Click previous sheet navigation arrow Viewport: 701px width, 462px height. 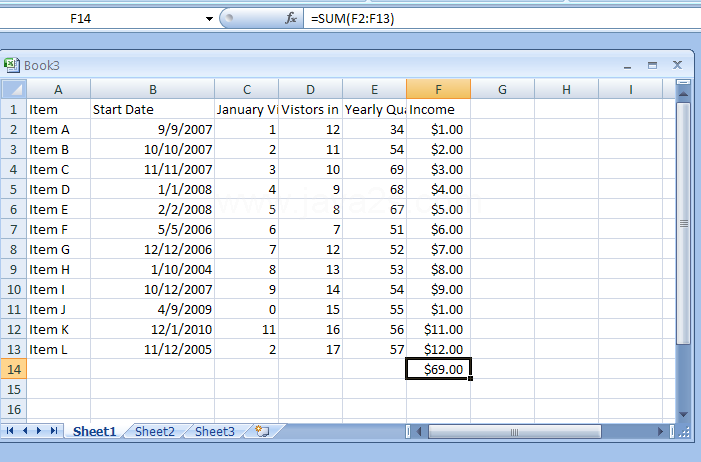(x=25, y=431)
